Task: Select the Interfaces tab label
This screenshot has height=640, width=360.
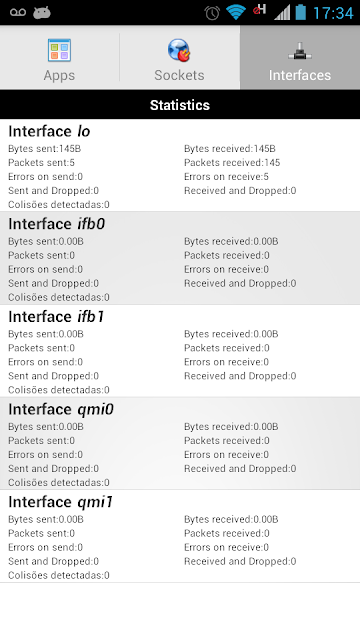Action: pos(300,75)
